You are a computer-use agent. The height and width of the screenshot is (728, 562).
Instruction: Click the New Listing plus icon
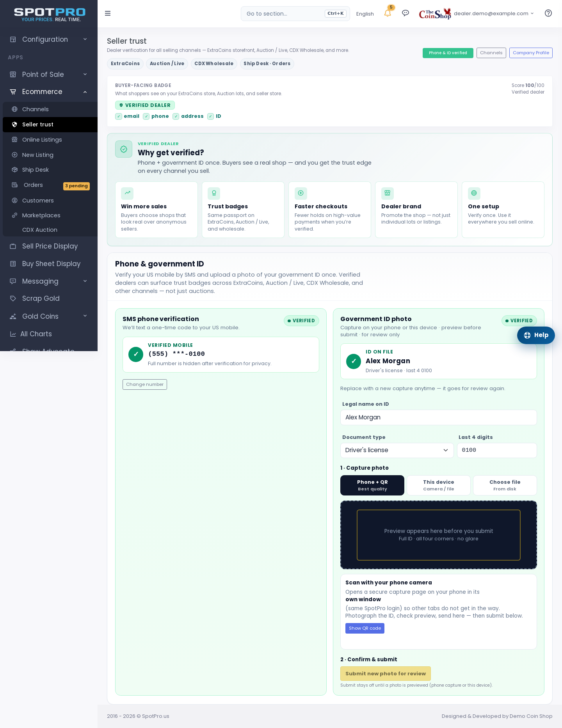(x=14, y=155)
